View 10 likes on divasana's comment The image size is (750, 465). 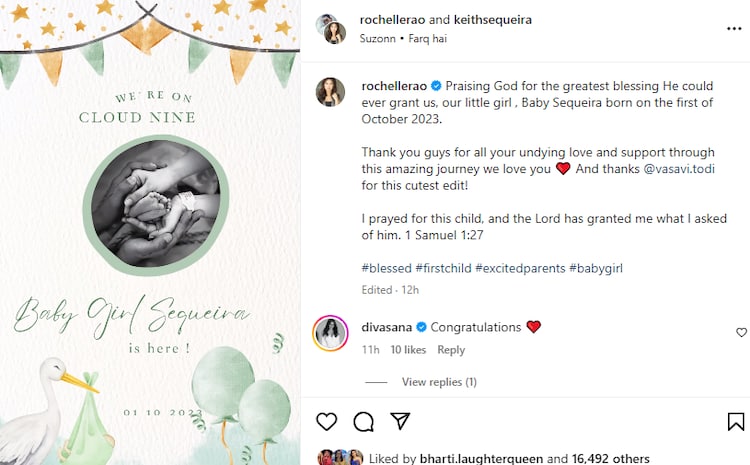point(408,350)
